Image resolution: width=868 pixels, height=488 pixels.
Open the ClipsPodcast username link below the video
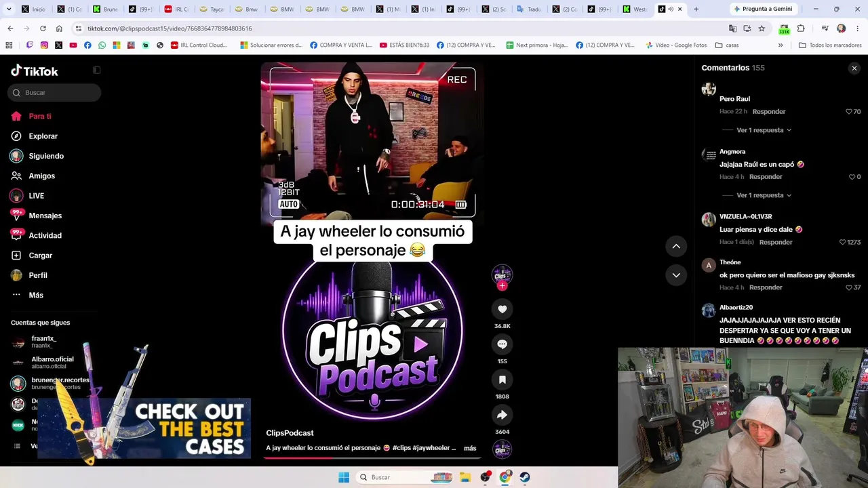(x=290, y=433)
